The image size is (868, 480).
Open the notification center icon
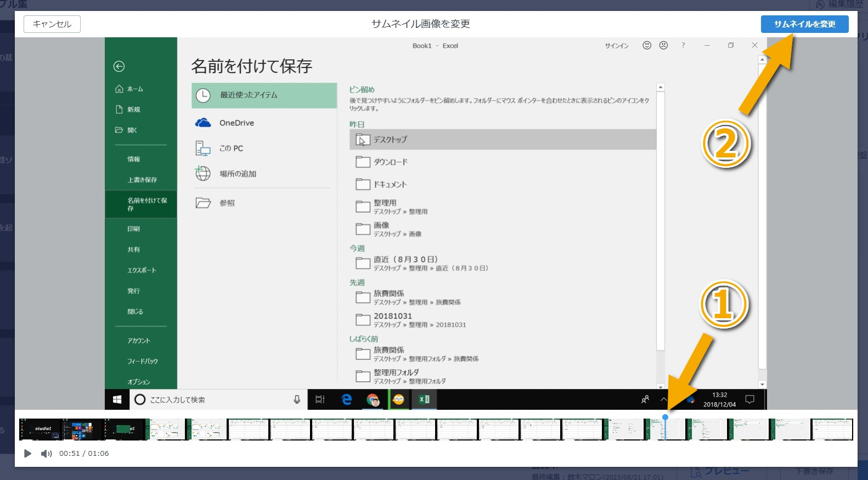tap(750, 400)
